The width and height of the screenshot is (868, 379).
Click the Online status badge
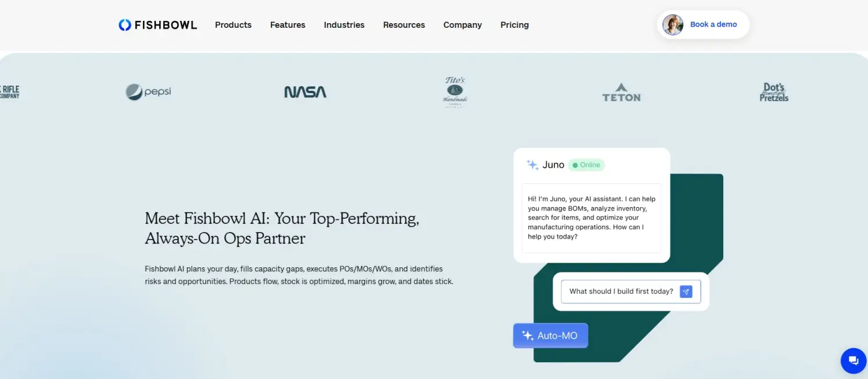(x=586, y=165)
